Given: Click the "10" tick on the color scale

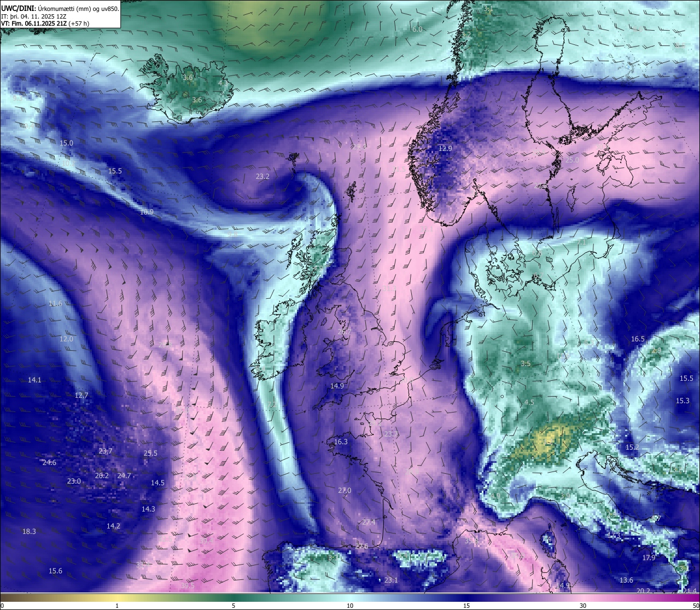Looking at the screenshot, I should click(350, 606).
